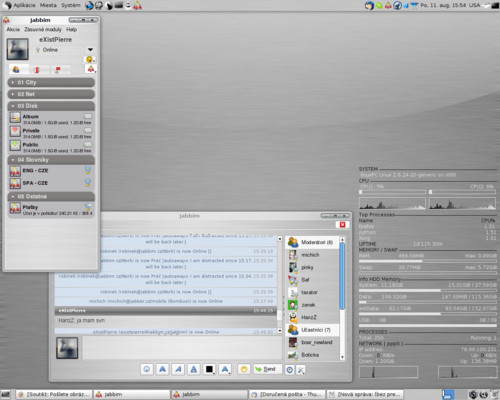Click the round blue icon next to Send
This screenshot has height=400, width=500.
tap(290, 370)
